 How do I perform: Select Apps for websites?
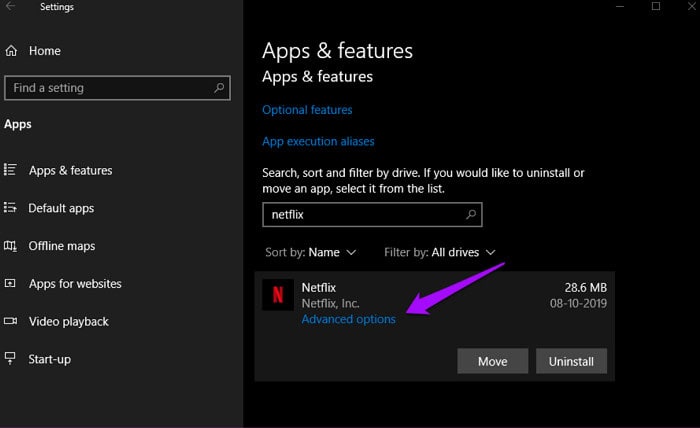[x=75, y=284]
